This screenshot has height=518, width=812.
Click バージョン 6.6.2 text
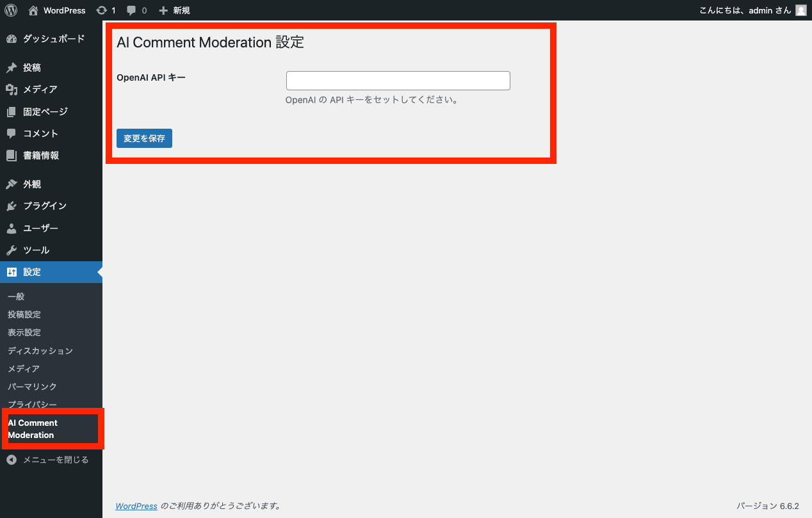pyautogui.click(x=768, y=506)
